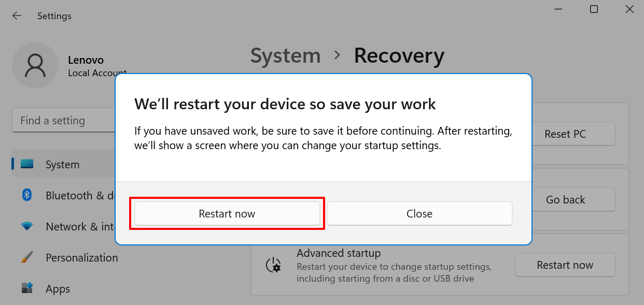
Task: Open the Apps icon in the sidebar
Action: tap(27, 288)
